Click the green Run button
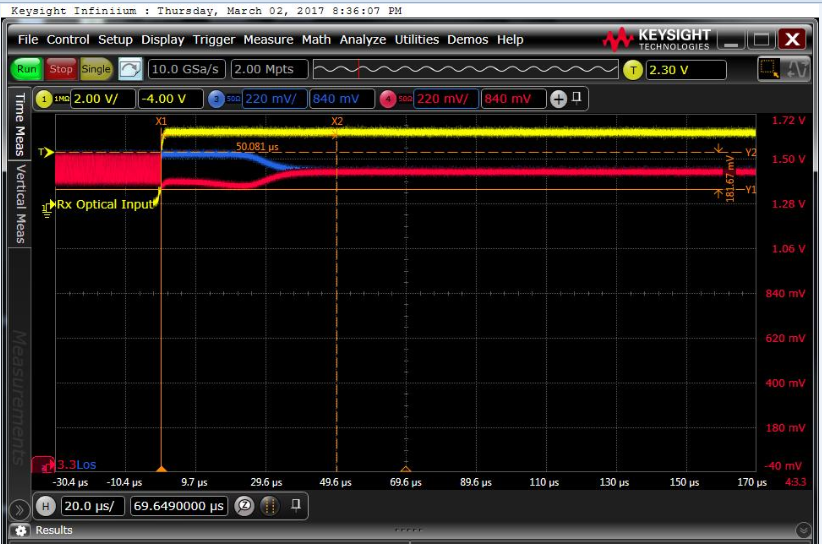The image size is (822, 544). 27,69
